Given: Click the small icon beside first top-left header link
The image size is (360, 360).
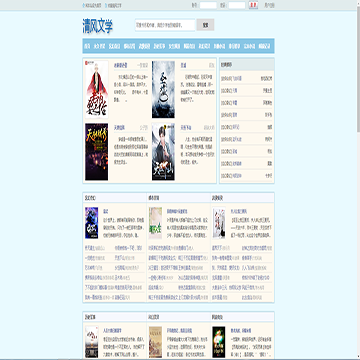Looking at the screenshot, I should [x=84, y=5].
